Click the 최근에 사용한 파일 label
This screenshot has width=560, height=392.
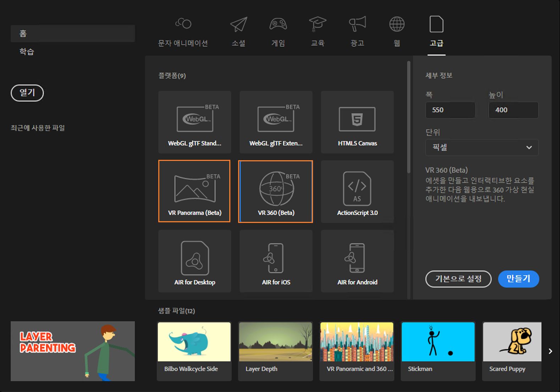point(38,128)
